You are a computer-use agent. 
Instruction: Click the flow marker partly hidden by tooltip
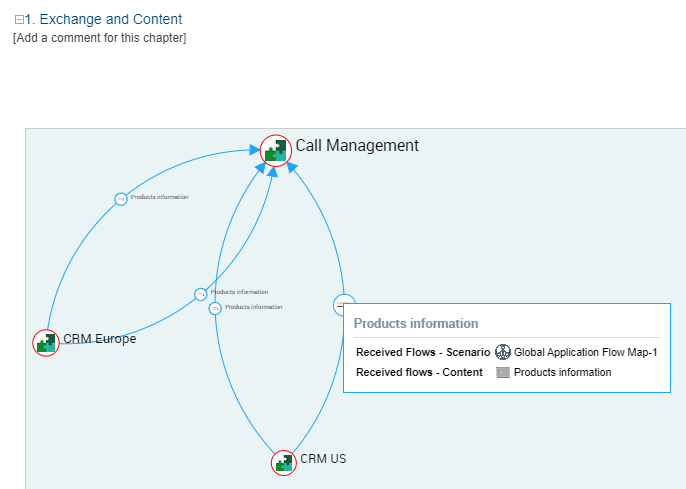tap(339, 304)
